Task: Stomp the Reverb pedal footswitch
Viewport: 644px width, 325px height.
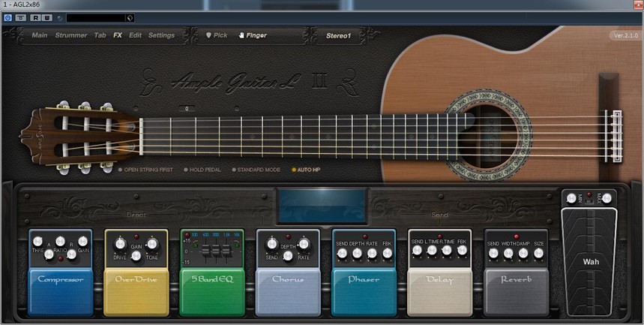Action: tap(516, 293)
